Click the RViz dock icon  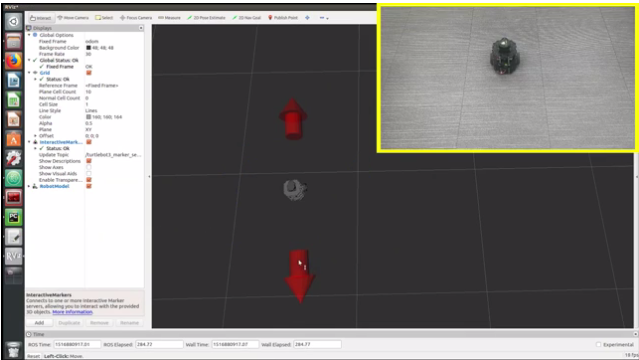(13, 256)
